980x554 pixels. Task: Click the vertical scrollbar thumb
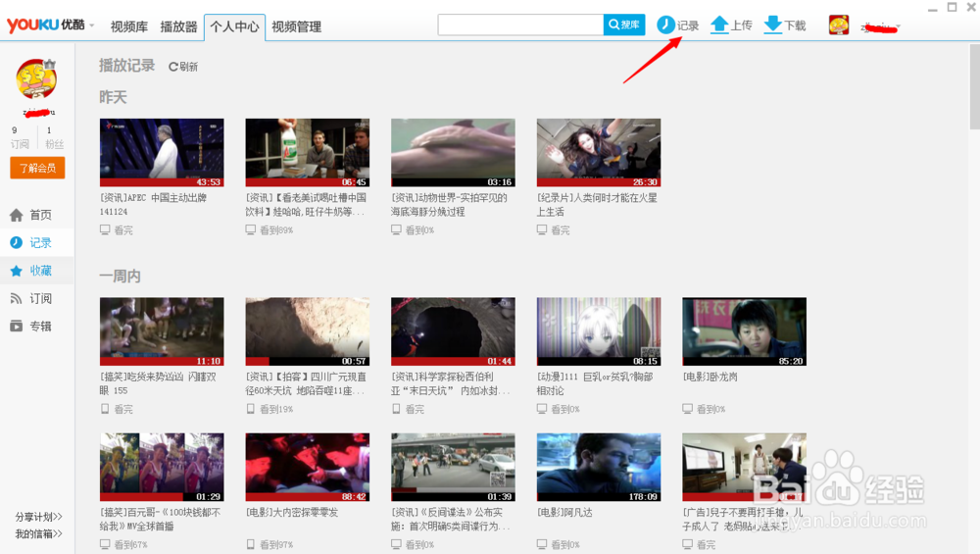click(x=974, y=86)
